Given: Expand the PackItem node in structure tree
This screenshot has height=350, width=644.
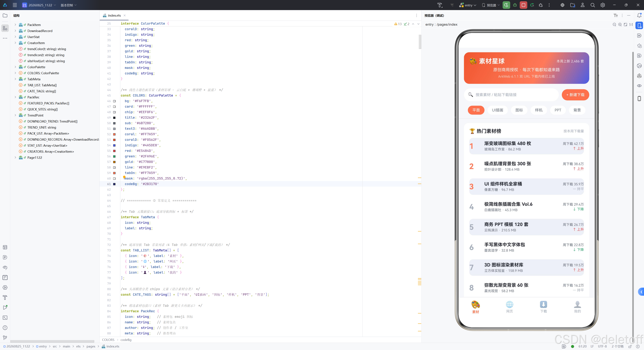Looking at the screenshot, I should coord(15,25).
